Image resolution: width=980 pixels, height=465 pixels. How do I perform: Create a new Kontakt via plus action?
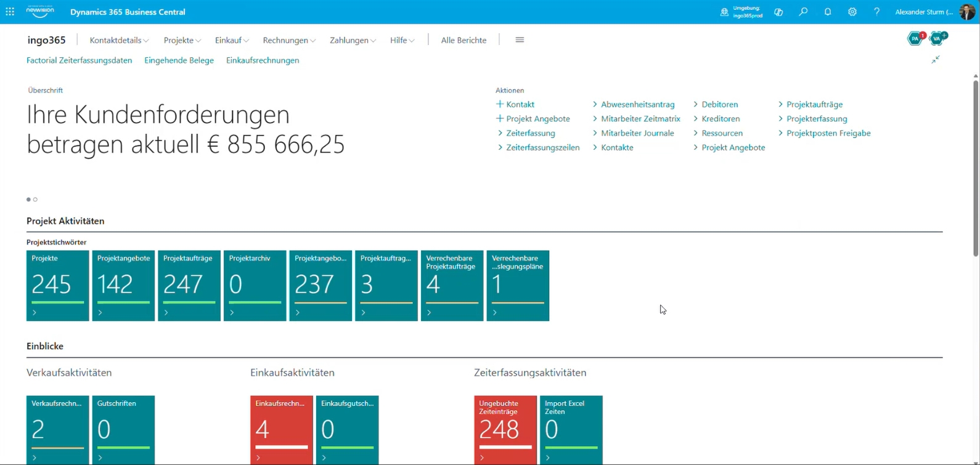pos(515,105)
